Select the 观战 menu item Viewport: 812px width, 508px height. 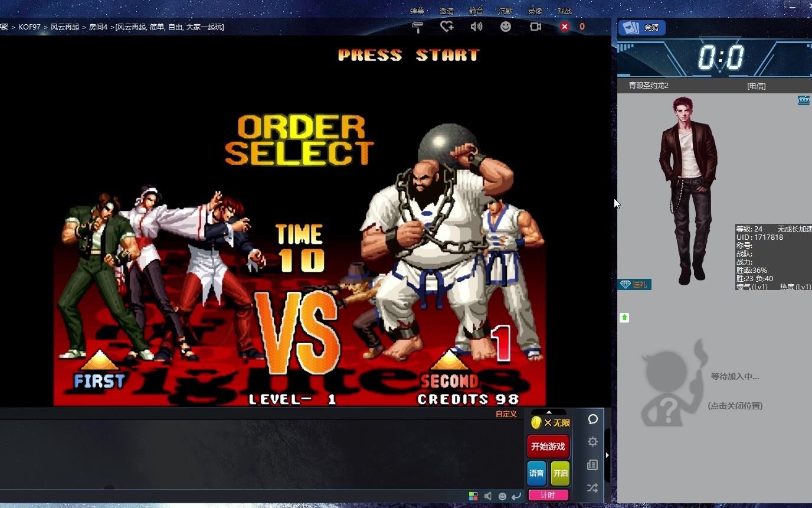(x=565, y=11)
